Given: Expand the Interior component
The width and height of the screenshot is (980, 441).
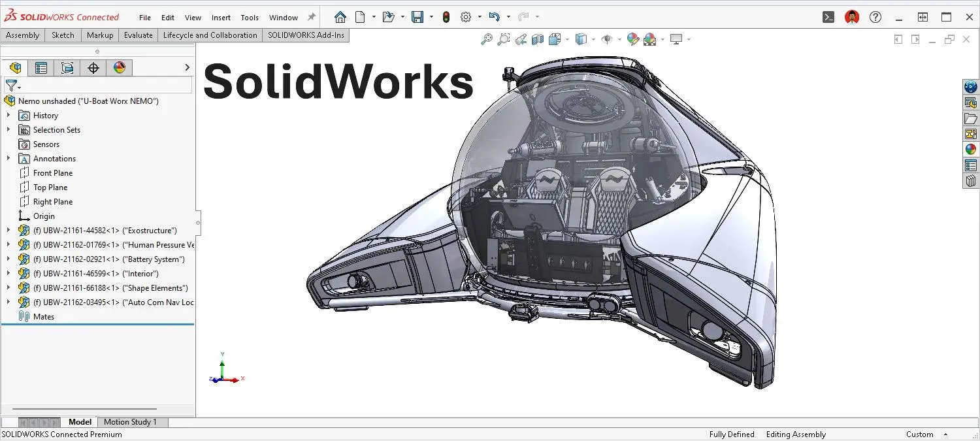Looking at the screenshot, I should (8, 273).
